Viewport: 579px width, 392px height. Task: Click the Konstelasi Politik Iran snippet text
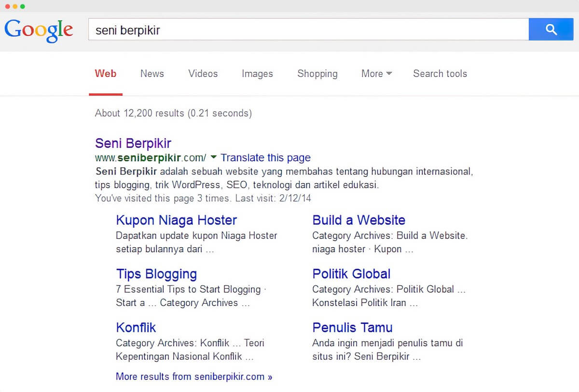(x=365, y=303)
